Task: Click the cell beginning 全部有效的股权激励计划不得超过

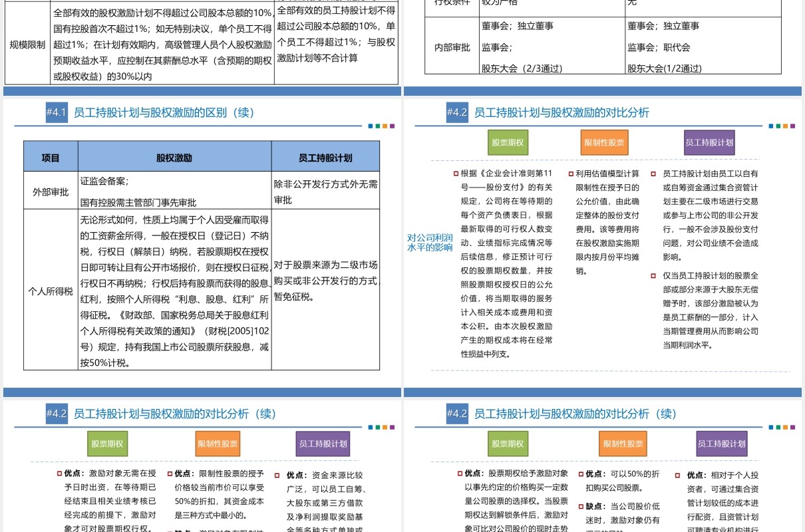Action: point(162,45)
